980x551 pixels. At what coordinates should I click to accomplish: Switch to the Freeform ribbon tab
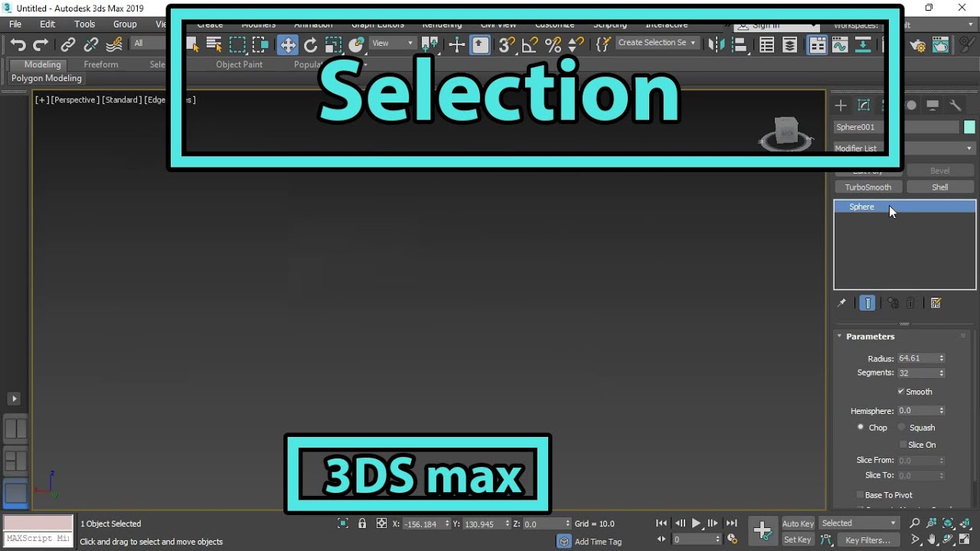click(101, 65)
